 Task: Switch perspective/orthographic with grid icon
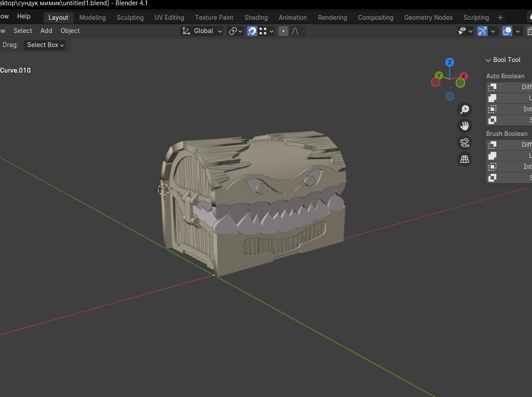(465, 159)
